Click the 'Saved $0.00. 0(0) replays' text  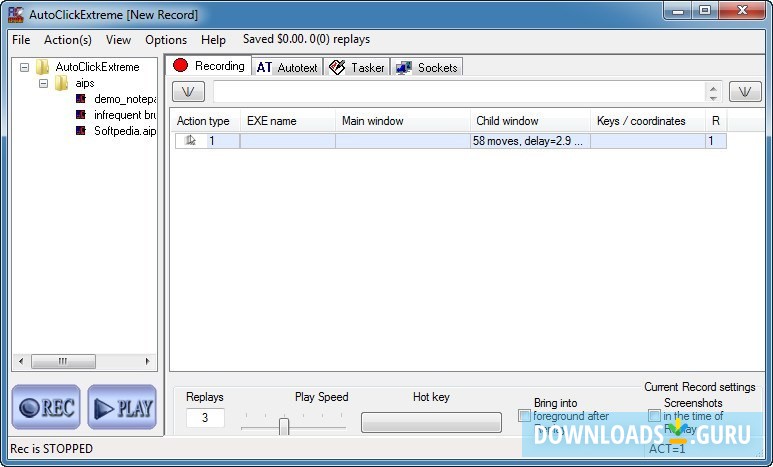pyautogui.click(x=306, y=39)
